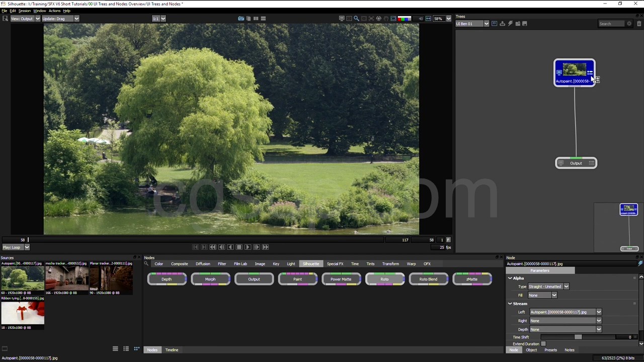Click the save disk icon in Trees toolbar
The height and width of the screenshot is (362, 644).
pos(525,24)
